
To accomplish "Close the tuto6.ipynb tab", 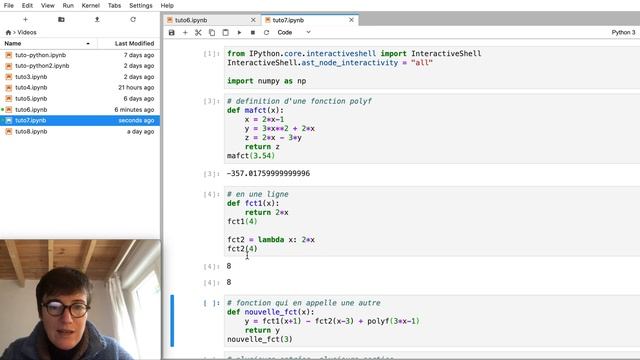I will [253, 20].
